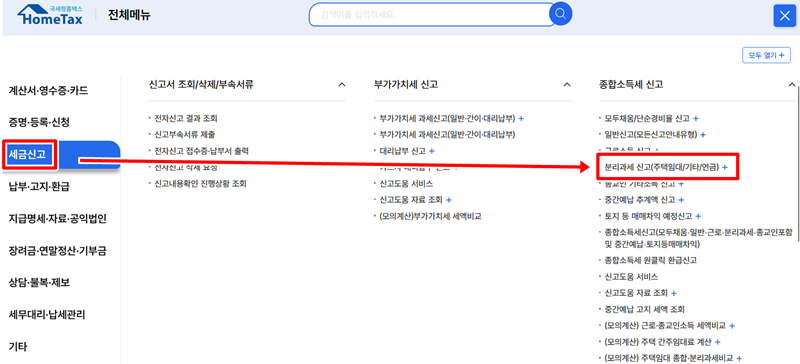800x364 pixels.
Task: Click the (모의계산) 근로·종교인소득 세액비교 text
Action: pyautogui.click(x=665, y=325)
